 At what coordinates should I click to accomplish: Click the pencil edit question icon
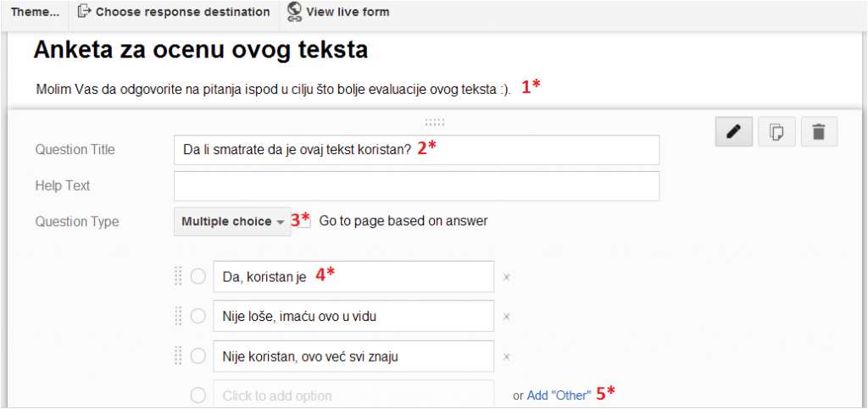pyautogui.click(x=733, y=132)
